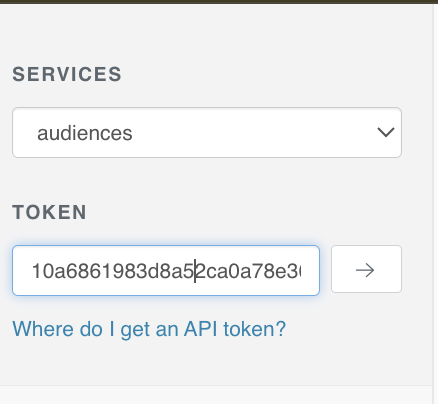Click the API token help hyperlink
This screenshot has height=404, width=438.
tap(149, 329)
